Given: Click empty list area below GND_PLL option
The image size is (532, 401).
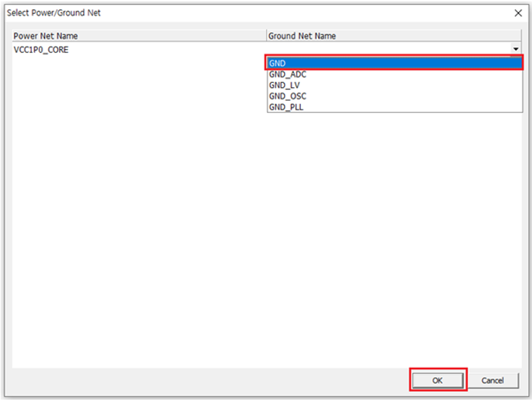Looking at the screenshot, I should click(x=394, y=211).
